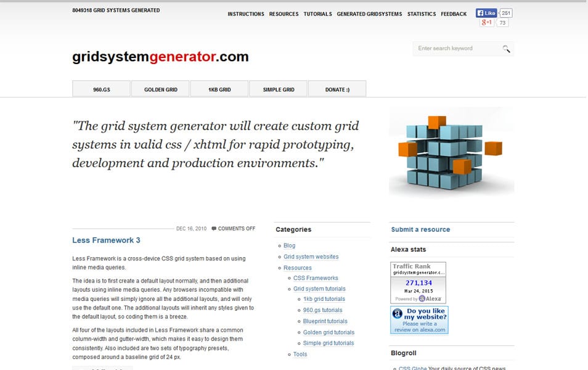588x370 pixels.
Task: Open Simple grid tutorials link
Action: (x=329, y=343)
